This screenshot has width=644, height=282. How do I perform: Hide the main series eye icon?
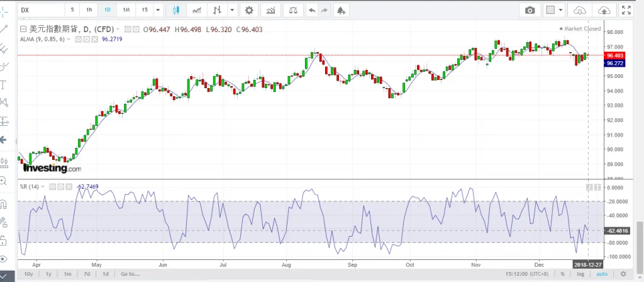(128, 29)
